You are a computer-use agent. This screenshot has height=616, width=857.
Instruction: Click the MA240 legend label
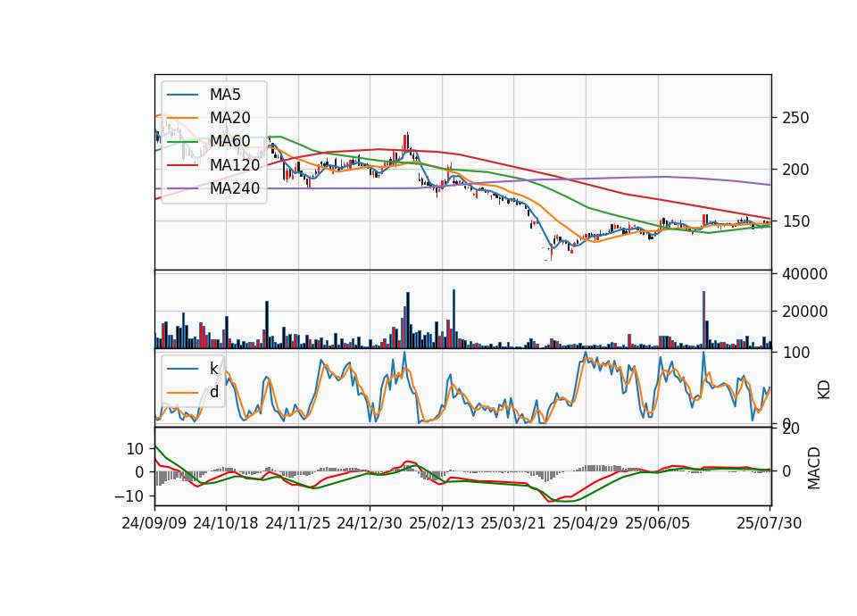point(235,188)
